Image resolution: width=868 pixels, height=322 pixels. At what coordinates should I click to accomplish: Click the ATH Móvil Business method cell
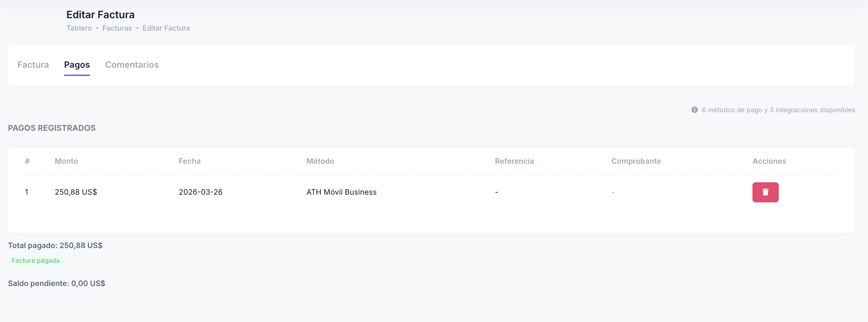(x=341, y=192)
